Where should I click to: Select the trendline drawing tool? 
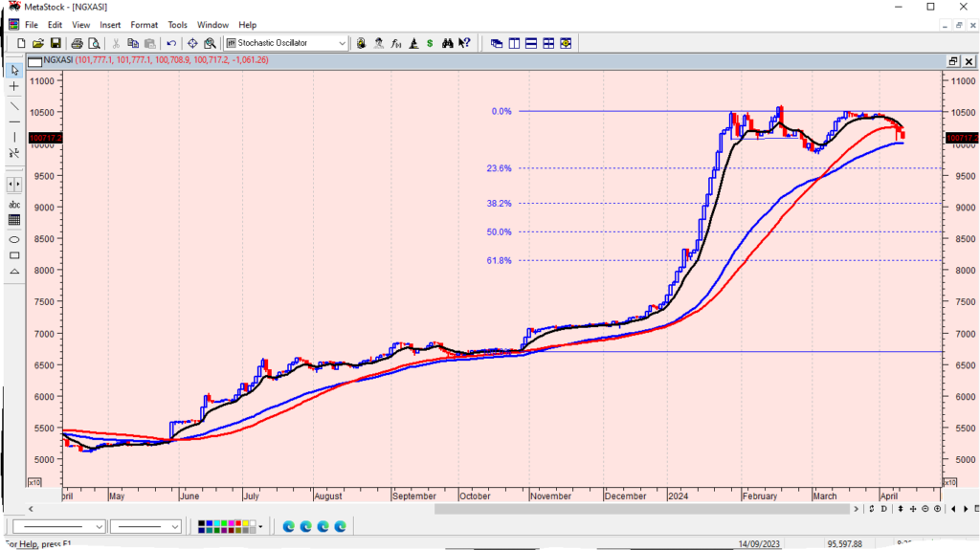pyautogui.click(x=14, y=104)
